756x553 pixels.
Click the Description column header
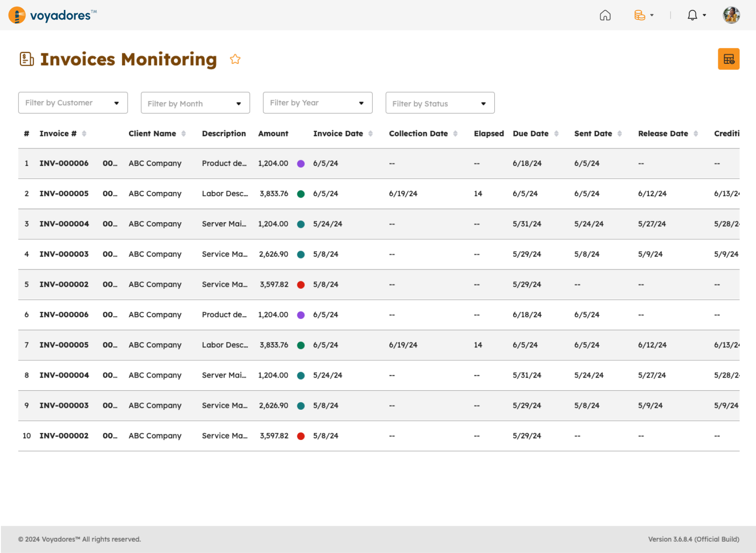click(x=224, y=134)
